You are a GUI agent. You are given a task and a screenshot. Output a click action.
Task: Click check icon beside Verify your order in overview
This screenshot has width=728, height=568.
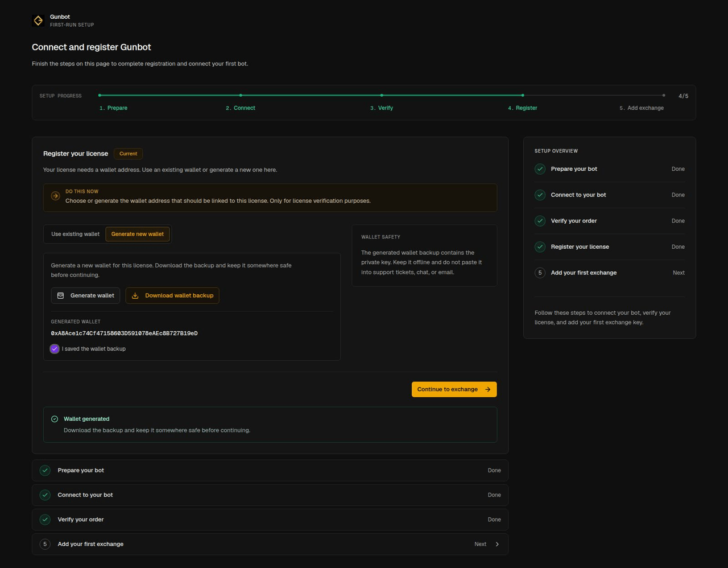(540, 221)
